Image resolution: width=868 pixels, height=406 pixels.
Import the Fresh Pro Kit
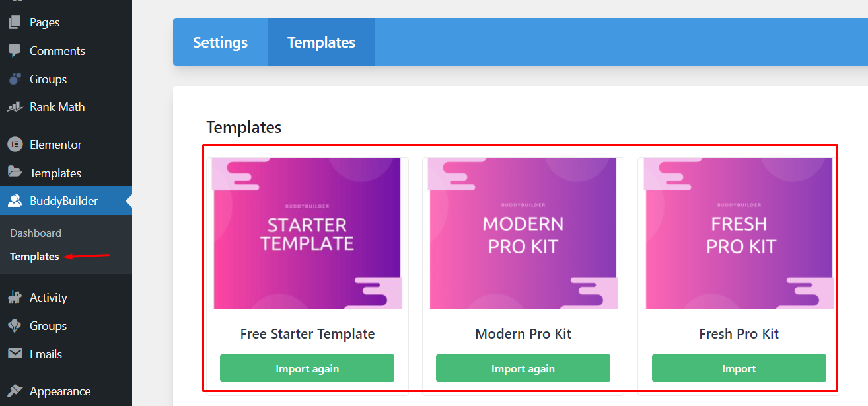coord(739,368)
